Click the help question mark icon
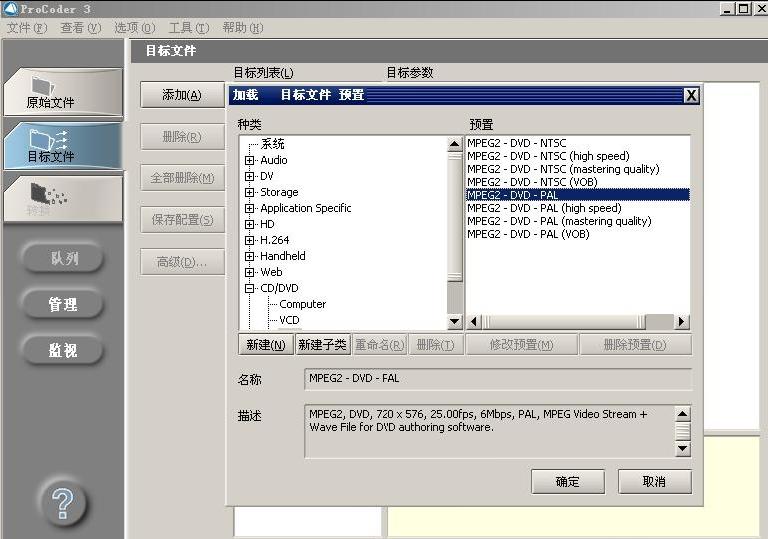Viewport: 768px width, 539px height. 63,503
